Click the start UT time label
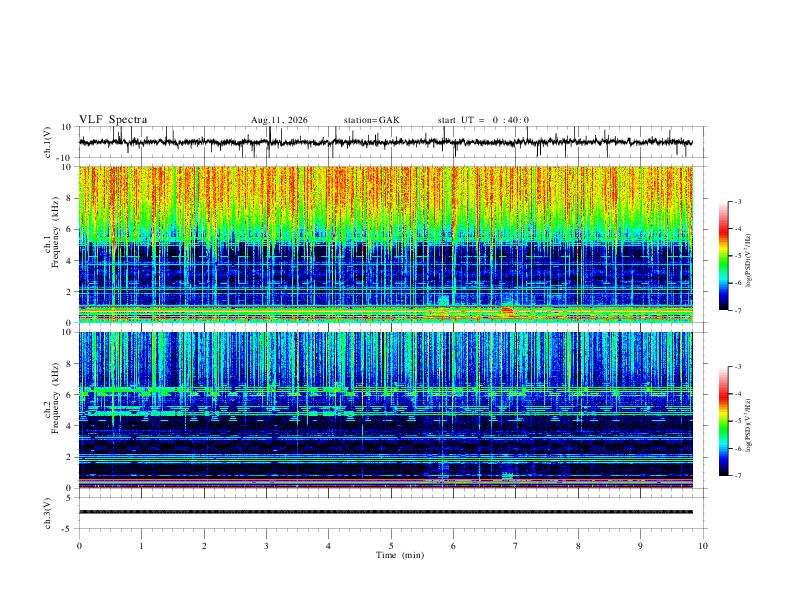This screenshot has height=612, width=792. [x=483, y=120]
